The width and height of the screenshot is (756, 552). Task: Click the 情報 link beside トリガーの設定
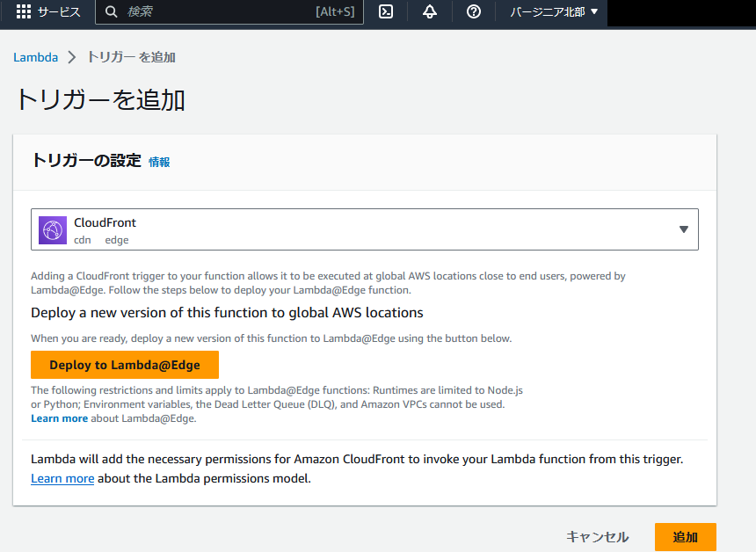point(160,163)
